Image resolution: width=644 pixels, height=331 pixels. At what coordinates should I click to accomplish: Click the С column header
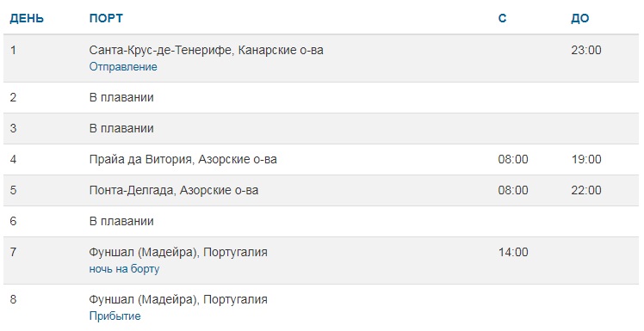(502, 18)
